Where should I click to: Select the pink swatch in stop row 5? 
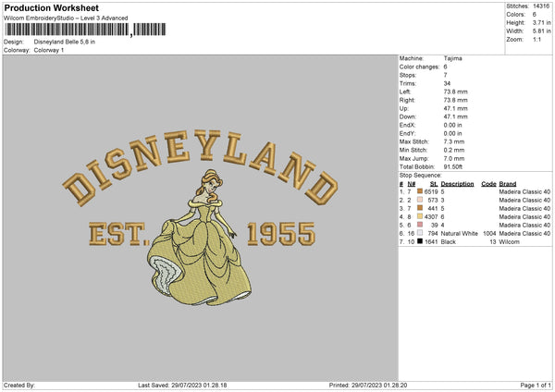click(x=421, y=226)
